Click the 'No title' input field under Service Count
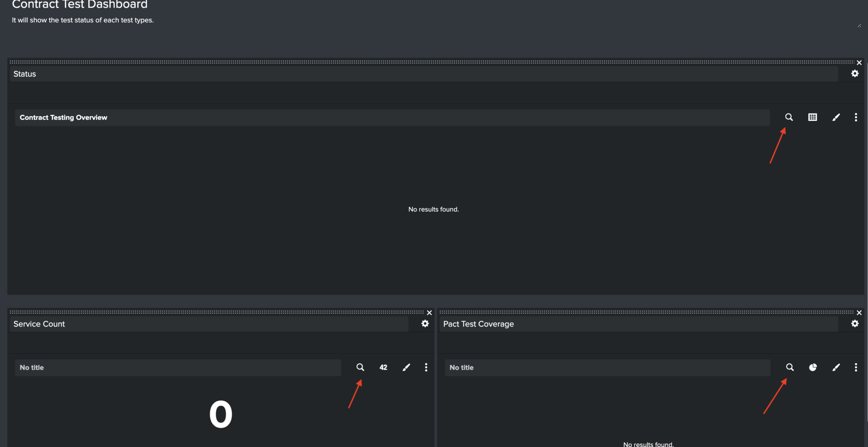The image size is (868, 447). pos(178,367)
